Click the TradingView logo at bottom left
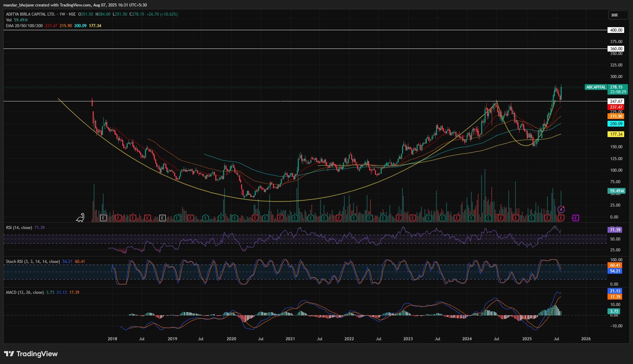The image size is (633, 364). coord(31,354)
